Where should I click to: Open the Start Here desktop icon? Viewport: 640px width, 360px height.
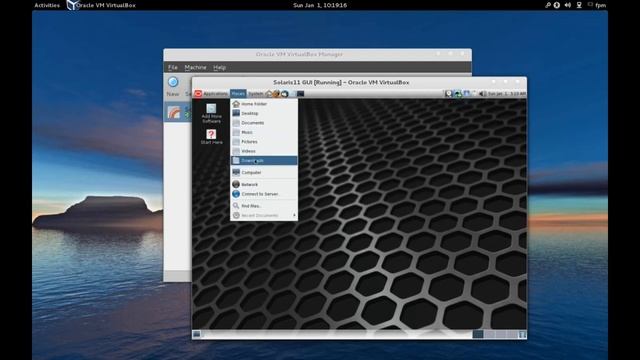click(x=211, y=137)
